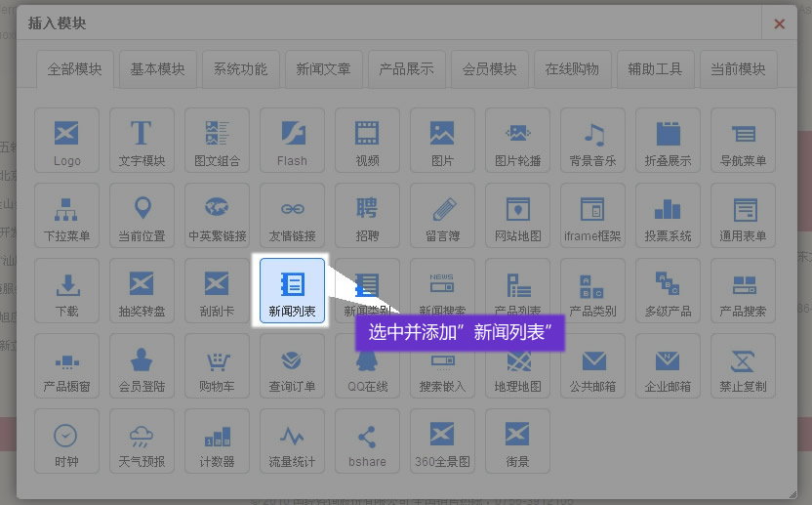Switch to the 基本模块 tab

pyautogui.click(x=157, y=69)
